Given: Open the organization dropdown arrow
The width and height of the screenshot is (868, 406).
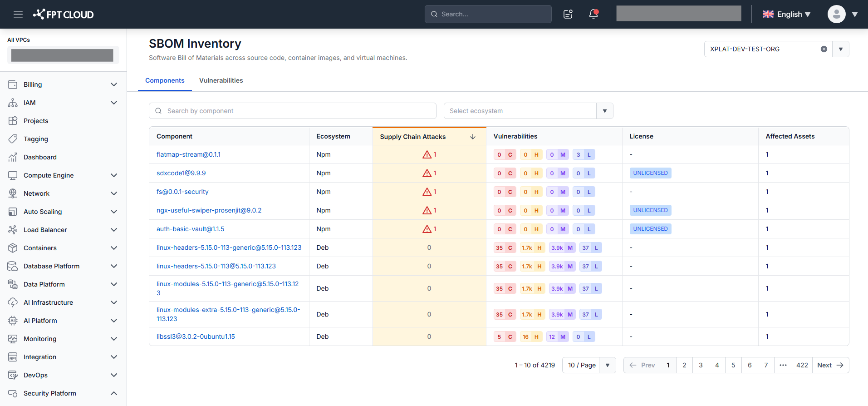Looking at the screenshot, I should coord(841,49).
